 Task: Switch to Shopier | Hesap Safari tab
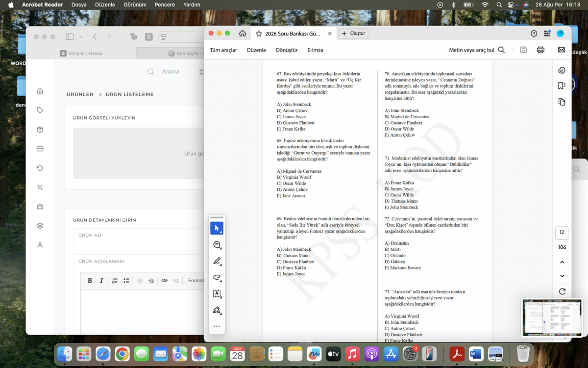click(81, 53)
